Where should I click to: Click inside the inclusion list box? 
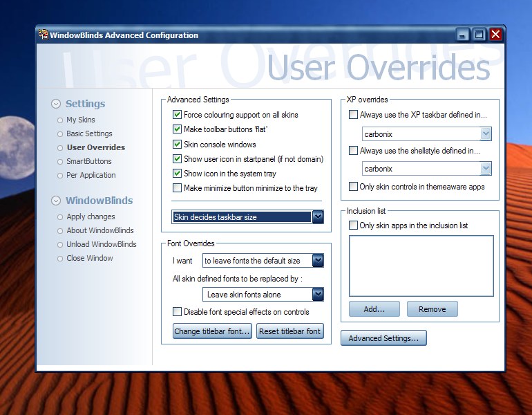click(421, 266)
